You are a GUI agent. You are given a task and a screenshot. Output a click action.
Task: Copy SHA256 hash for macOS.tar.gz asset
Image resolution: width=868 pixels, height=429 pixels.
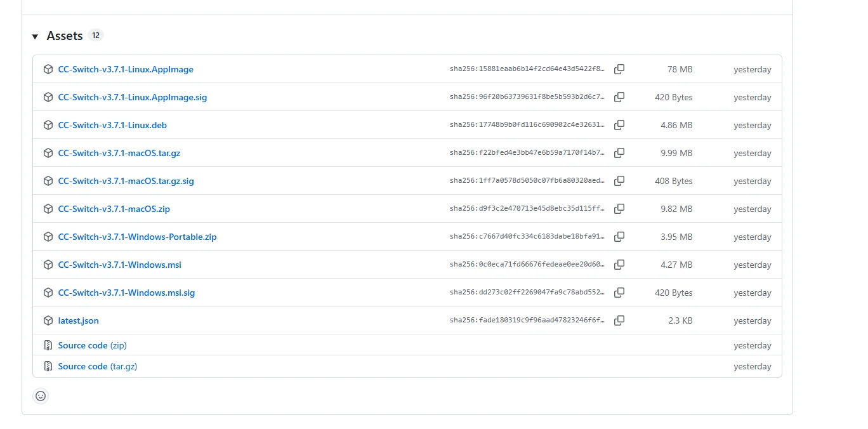[x=619, y=153]
